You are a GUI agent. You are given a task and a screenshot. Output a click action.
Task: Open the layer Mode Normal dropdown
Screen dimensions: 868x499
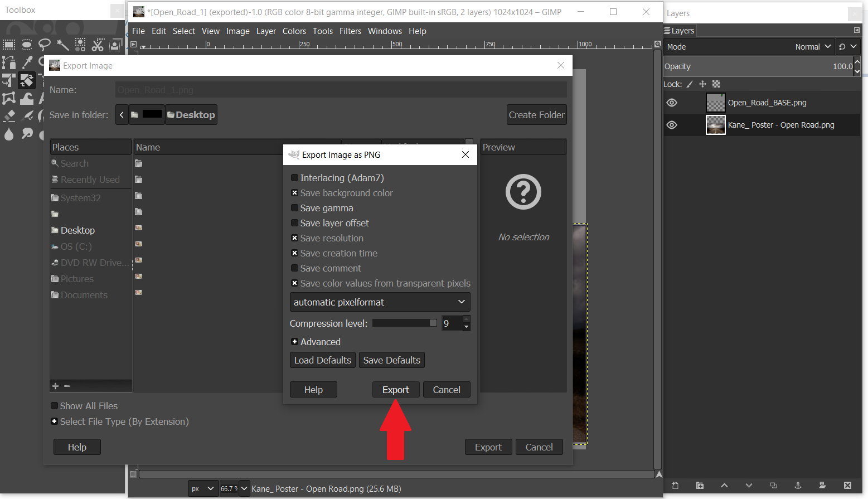812,47
